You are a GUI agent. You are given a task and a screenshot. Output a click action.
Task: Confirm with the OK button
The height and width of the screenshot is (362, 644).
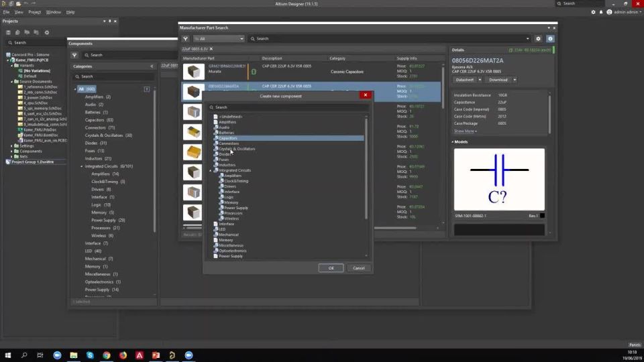(x=331, y=268)
